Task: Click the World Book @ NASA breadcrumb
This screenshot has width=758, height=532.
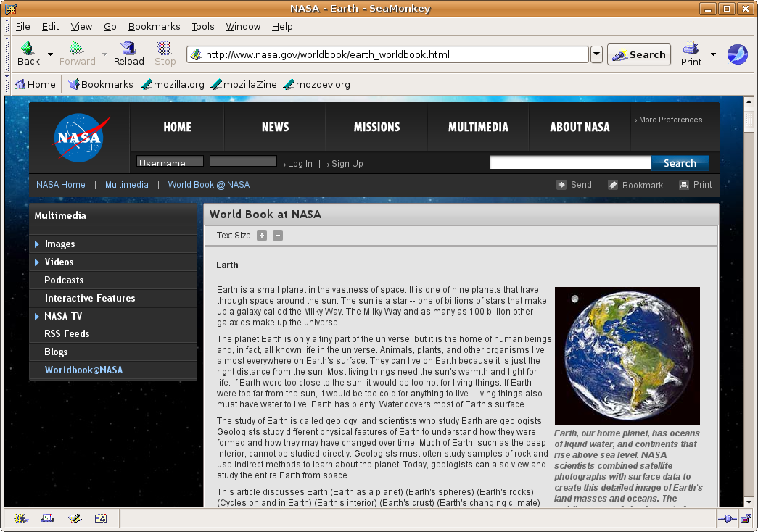Action: point(209,185)
